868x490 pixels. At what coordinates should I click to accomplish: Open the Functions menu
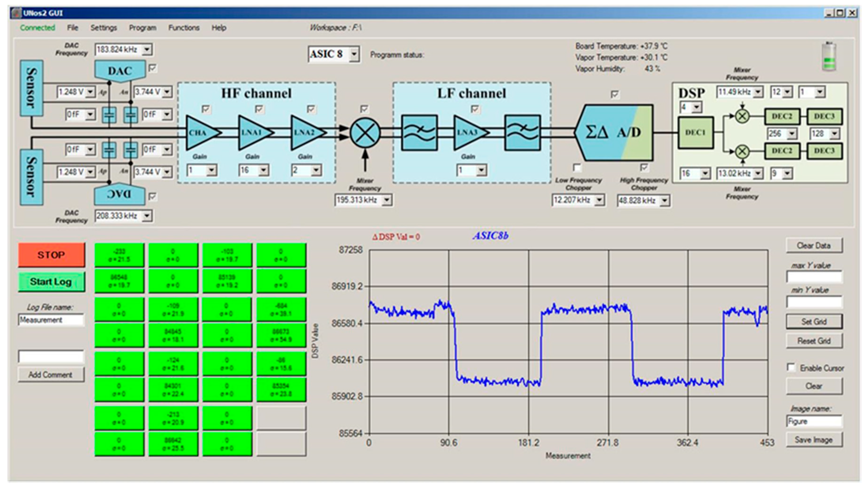184,28
